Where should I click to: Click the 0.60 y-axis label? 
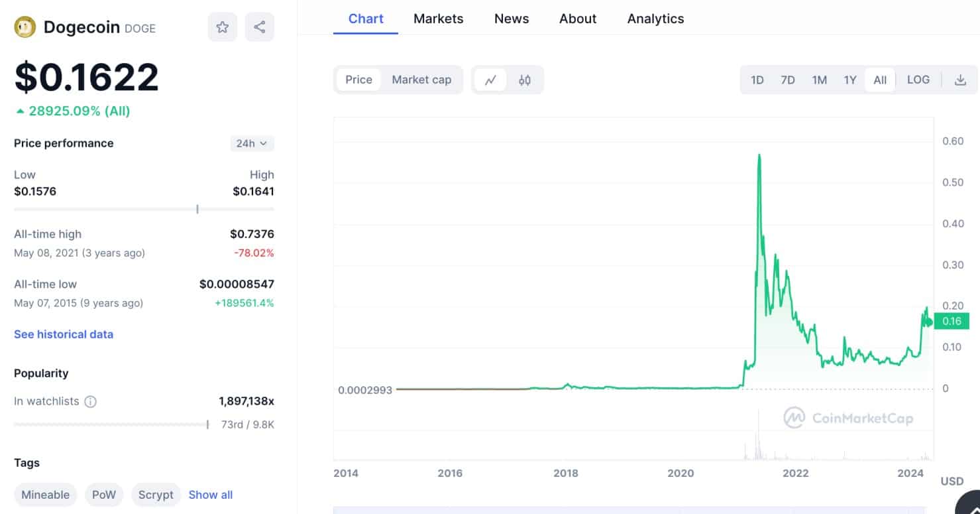[953, 141]
